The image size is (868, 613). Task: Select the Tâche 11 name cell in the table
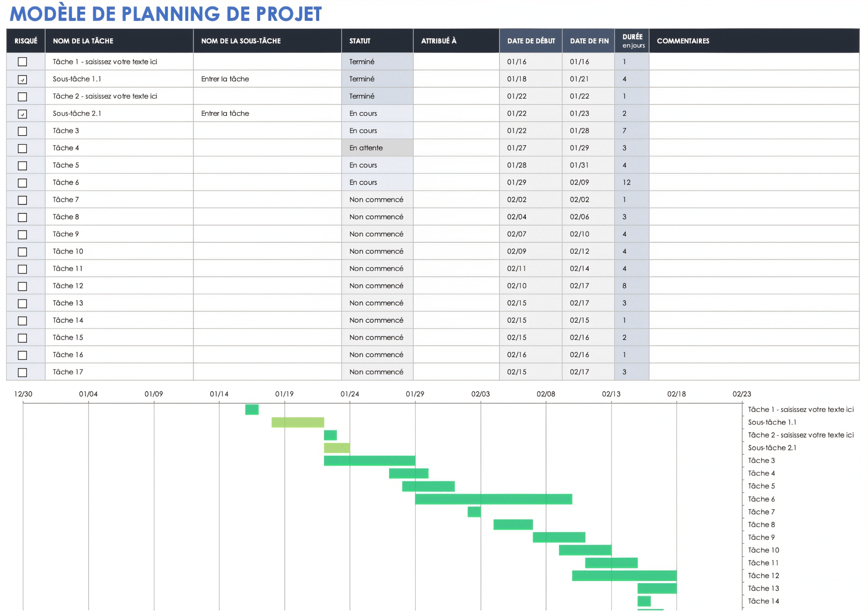pyautogui.click(x=119, y=269)
